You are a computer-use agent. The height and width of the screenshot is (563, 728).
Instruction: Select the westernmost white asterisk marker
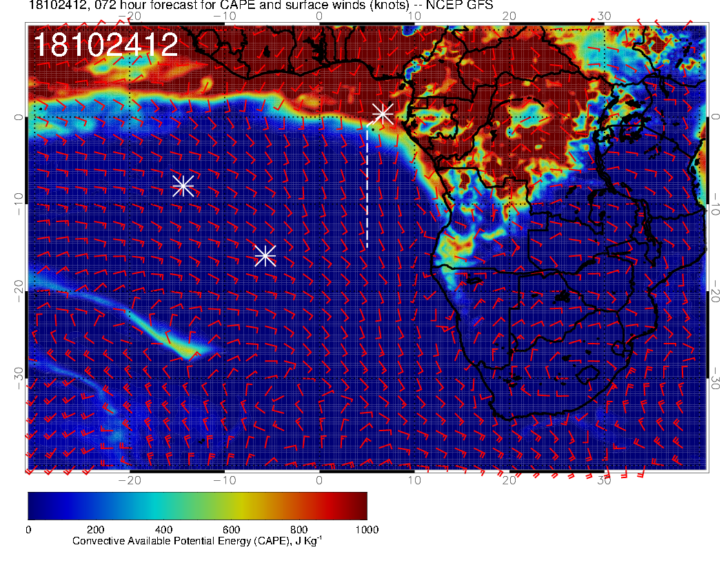183,186
